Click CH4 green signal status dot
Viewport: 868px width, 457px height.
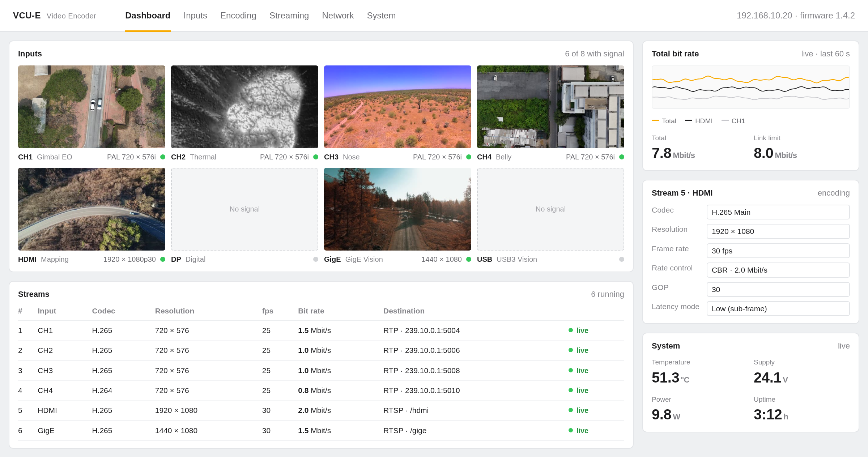(x=622, y=157)
